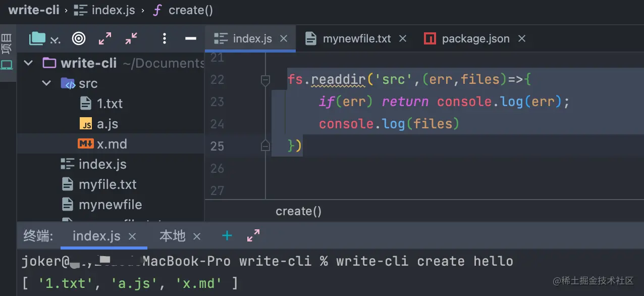644x296 pixels.
Task: Open index.js in the project tree
Action: [x=102, y=164]
